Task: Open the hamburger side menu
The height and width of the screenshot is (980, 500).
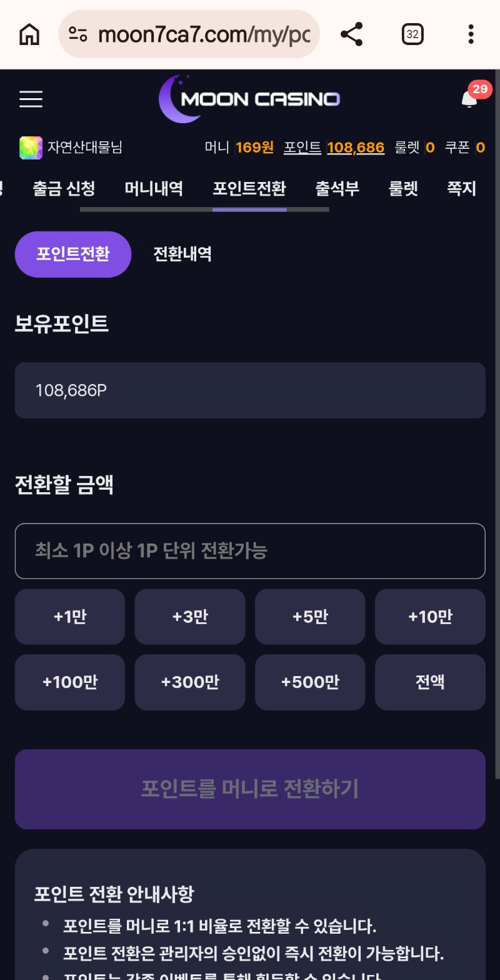Action: [x=31, y=99]
